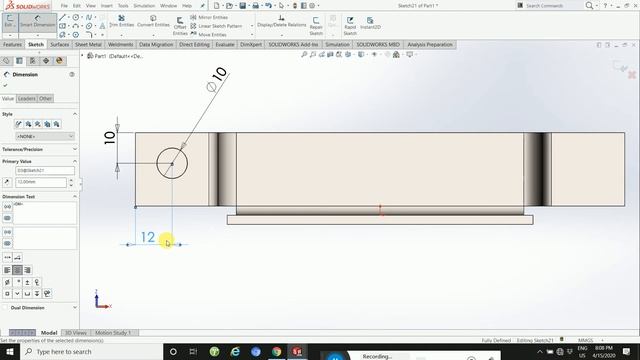This screenshot has width=640, height=360.
Task: Toggle Instant2D
Action: click(x=370, y=23)
